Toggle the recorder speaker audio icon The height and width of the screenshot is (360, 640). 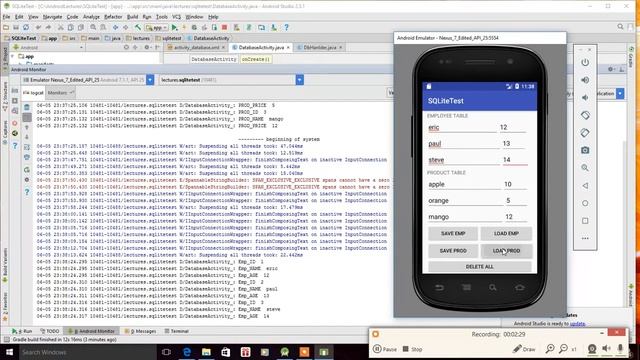[x=607, y=349]
